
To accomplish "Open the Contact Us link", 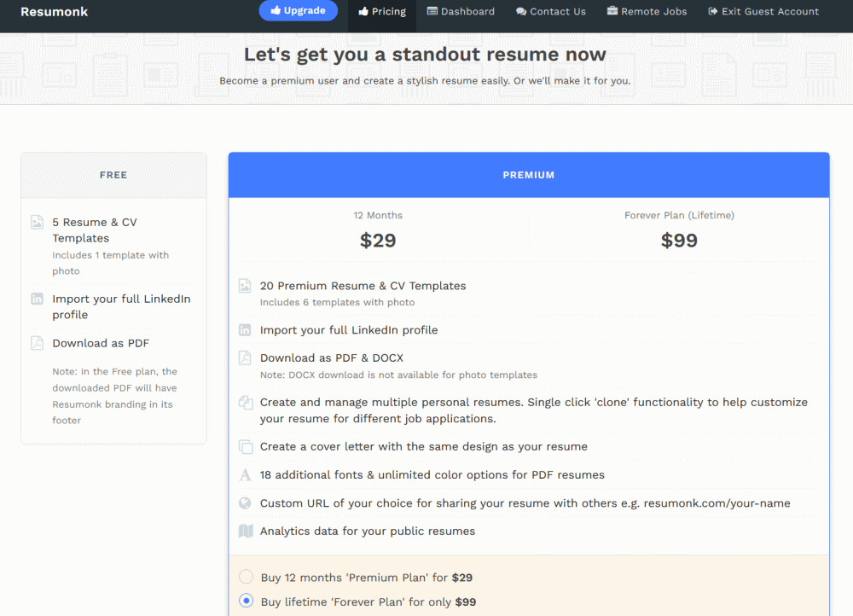I will pyautogui.click(x=550, y=12).
